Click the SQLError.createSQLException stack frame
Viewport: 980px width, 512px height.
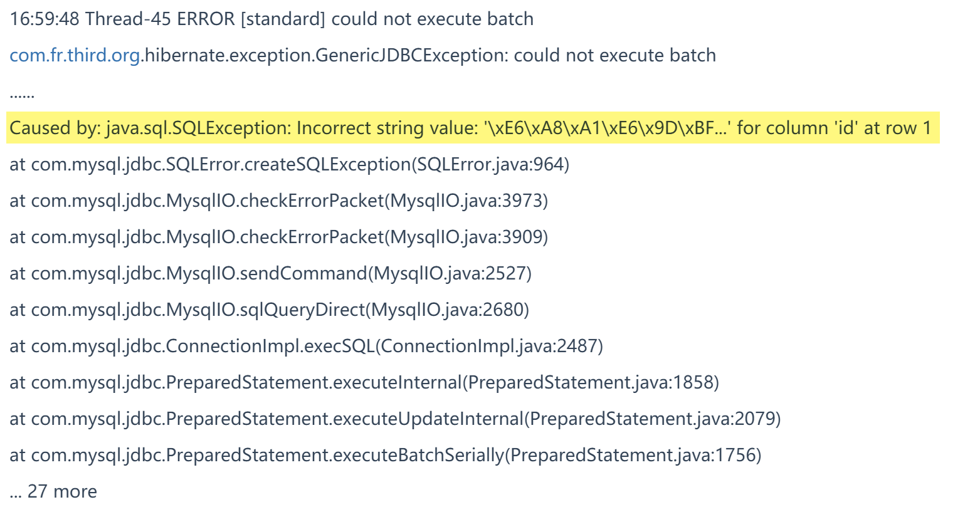pyautogui.click(x=289, y=165)
